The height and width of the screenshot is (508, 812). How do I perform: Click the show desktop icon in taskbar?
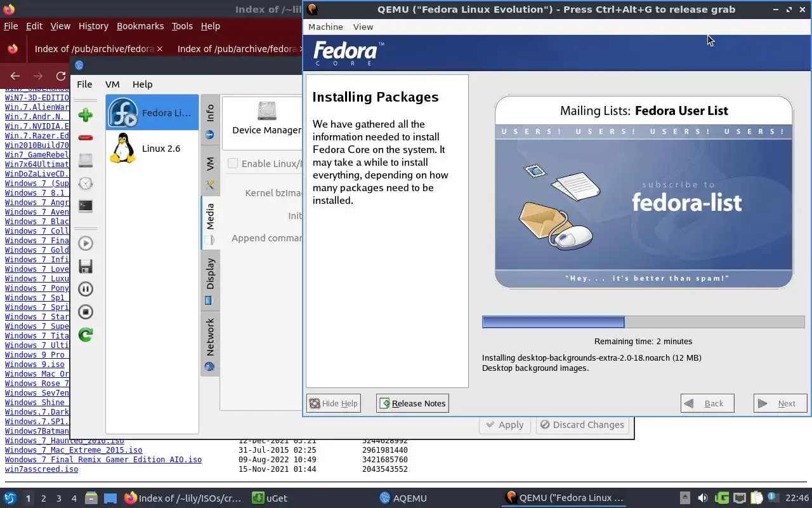click(x=110, y=498)
